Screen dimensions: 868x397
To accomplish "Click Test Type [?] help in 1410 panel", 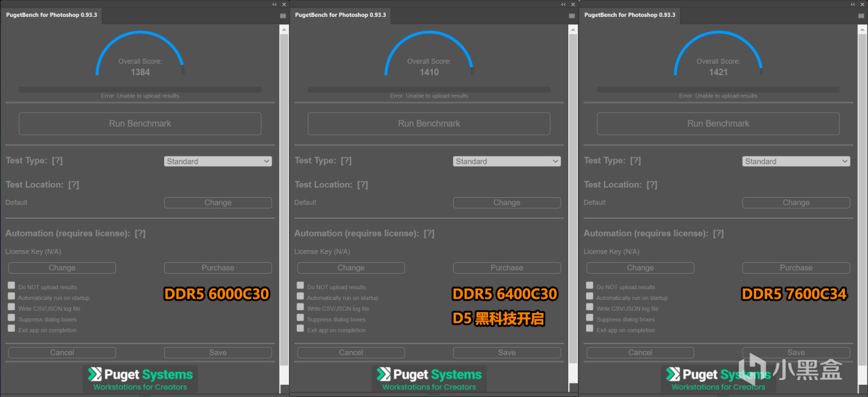I will pos(347,161).
